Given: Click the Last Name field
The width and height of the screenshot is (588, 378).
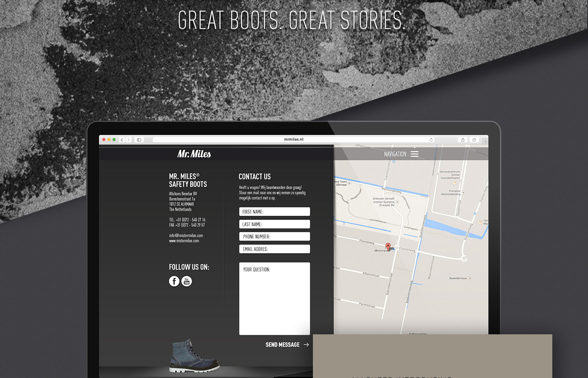Looking at the screenshot, I should (x=275, y=224).
